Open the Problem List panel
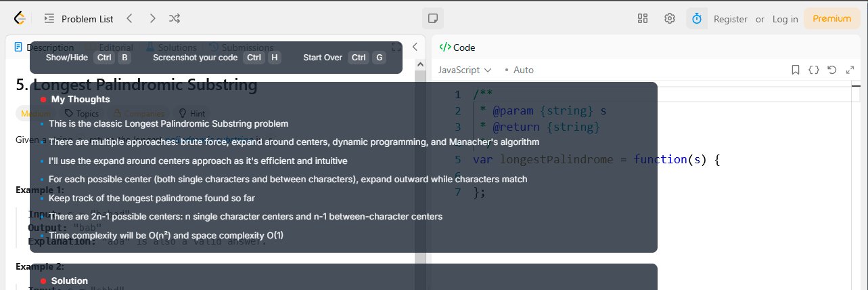This screenshot has height=290, width=868. point(78,19)
